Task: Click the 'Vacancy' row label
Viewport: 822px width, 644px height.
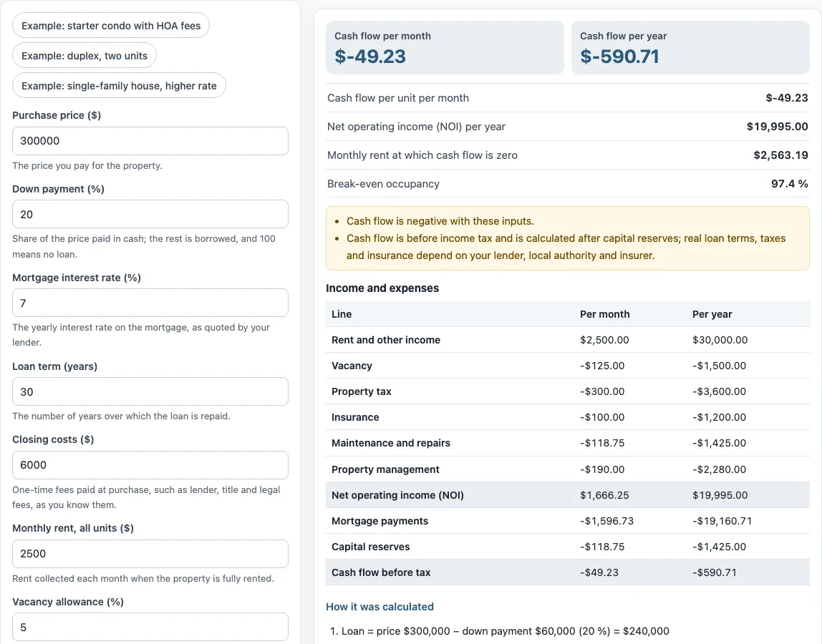Action: (352, 366)
